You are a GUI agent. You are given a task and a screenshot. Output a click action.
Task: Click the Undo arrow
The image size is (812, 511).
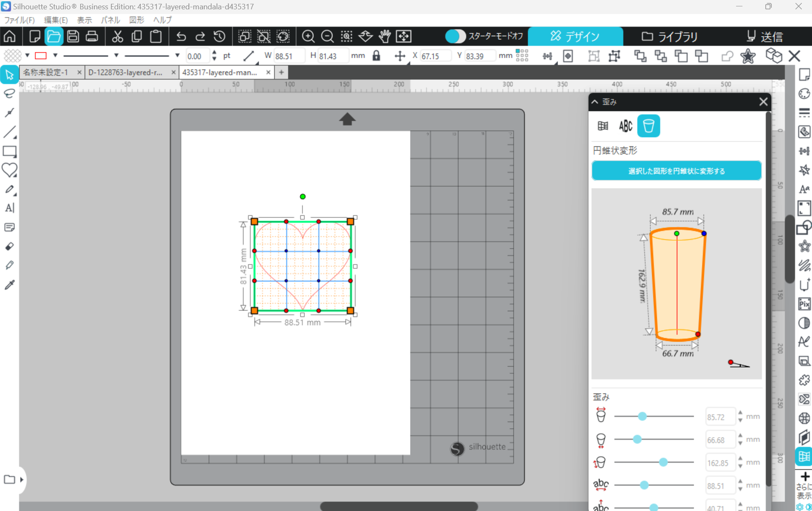click(181, 36)
